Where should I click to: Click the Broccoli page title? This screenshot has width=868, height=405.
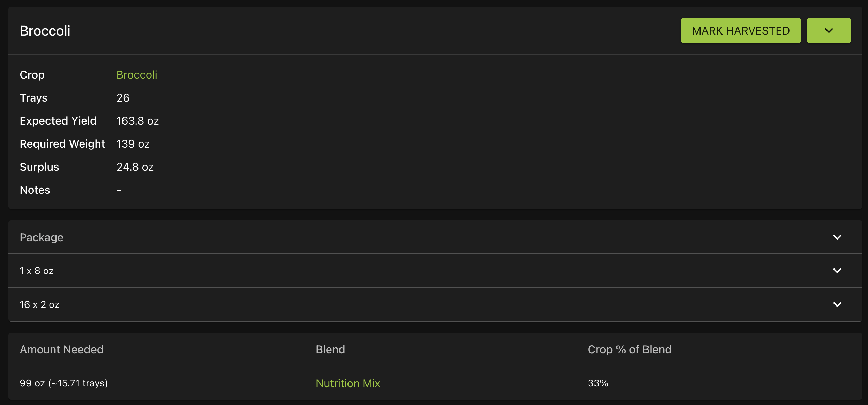coord(45,31)
